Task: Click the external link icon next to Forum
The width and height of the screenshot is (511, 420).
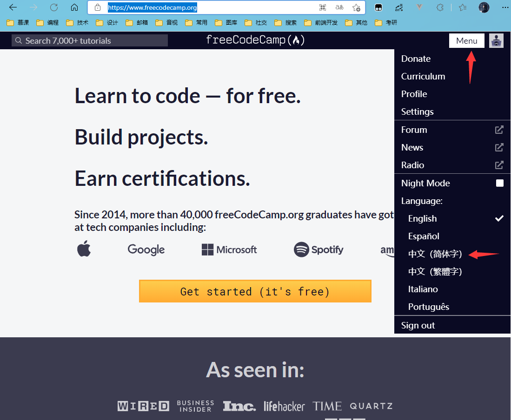Action: pyautogui.click(x=499, y=130)
